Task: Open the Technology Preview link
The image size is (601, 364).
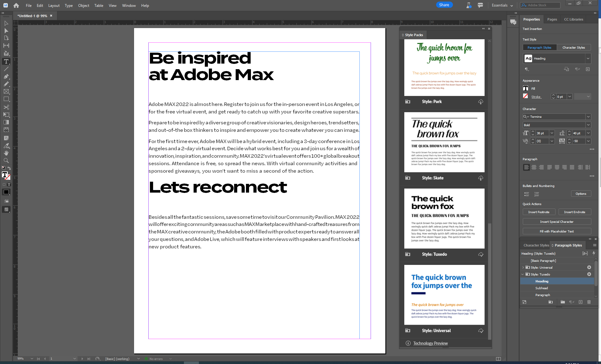Action: click(430, 343)
